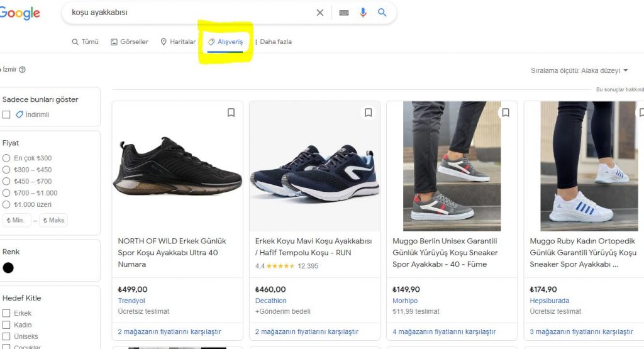Click the blue search magnifier icon
The width and height of the screenshot is (644, 349).
(382, 13)
